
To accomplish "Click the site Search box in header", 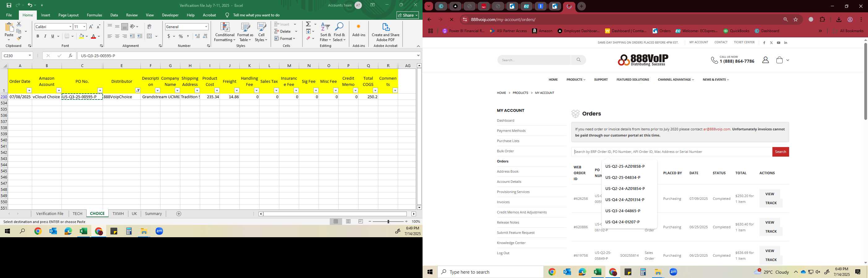I will click(534, 60).
